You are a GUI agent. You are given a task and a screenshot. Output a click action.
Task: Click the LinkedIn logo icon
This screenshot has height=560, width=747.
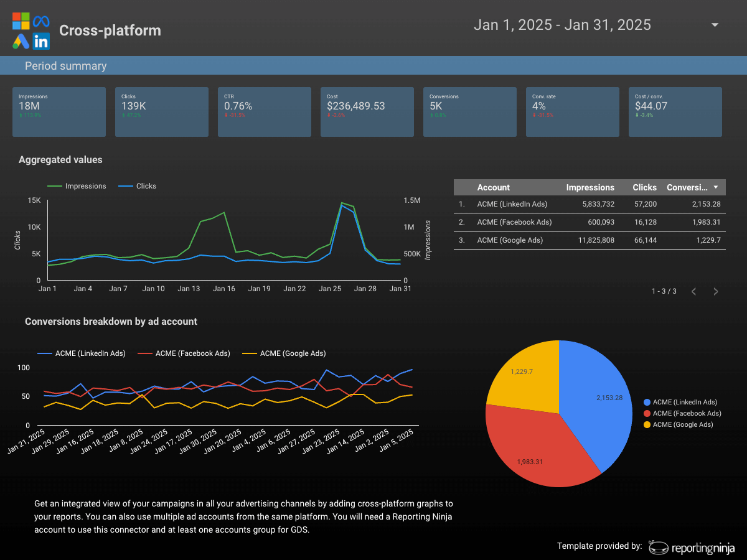41,41
